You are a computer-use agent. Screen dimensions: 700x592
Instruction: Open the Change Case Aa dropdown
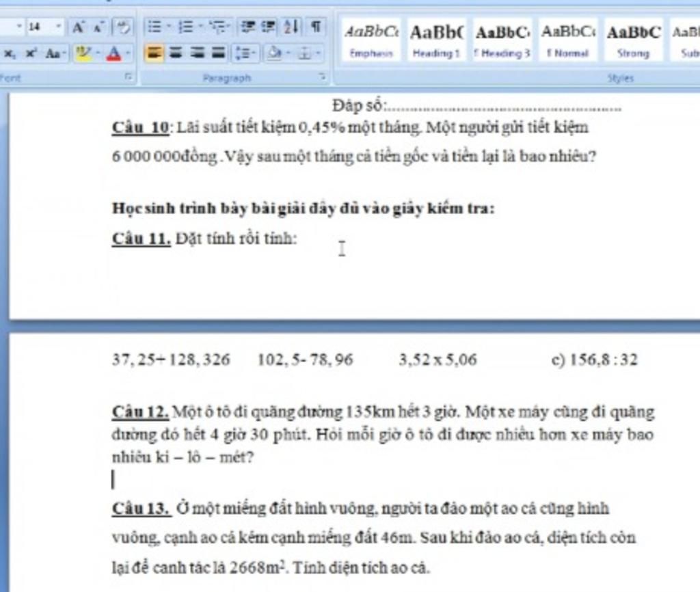coord(56,53)
